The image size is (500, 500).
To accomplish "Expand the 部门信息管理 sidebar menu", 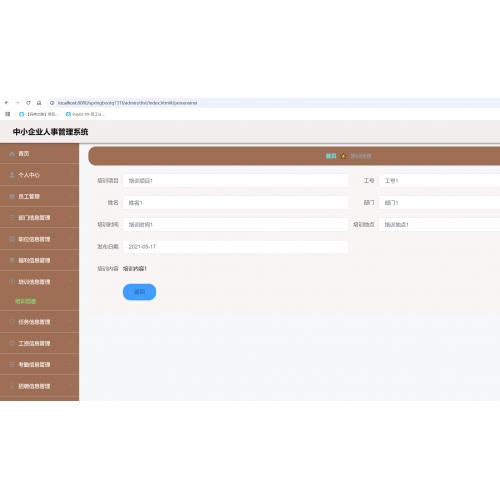I will coord(39,218).
